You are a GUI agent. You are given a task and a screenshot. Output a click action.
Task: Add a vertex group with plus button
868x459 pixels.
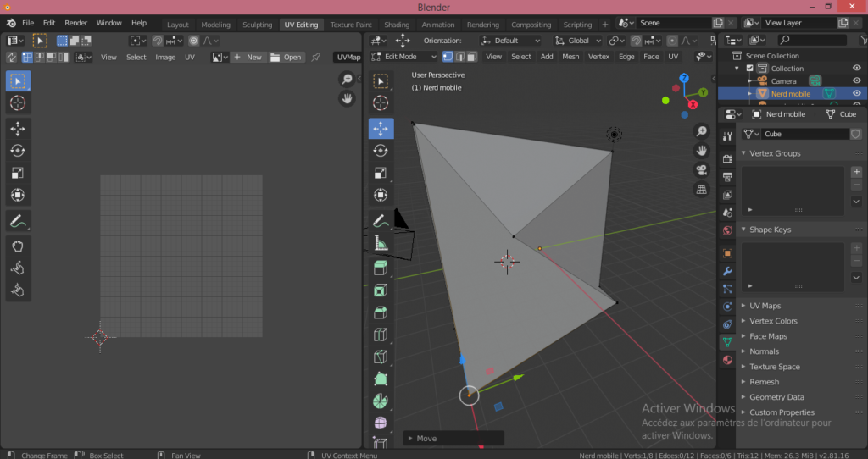[x=856, y=172]
